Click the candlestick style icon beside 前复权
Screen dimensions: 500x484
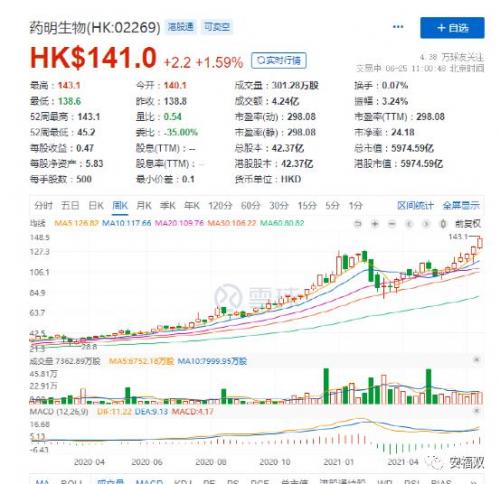(443, 224)
